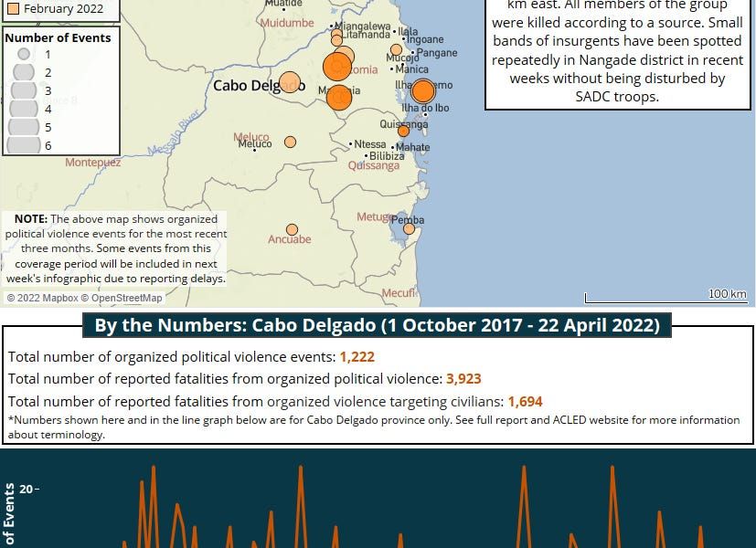756x548 pixels.
Task: Click the NOTE text box on the map
Action: pyautogui.click(x=114, y=249)
